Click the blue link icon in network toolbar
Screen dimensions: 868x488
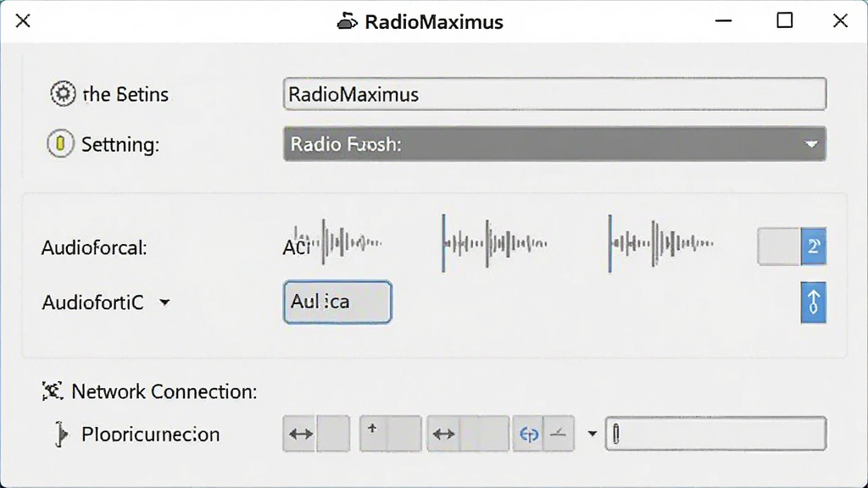[528, 434]
